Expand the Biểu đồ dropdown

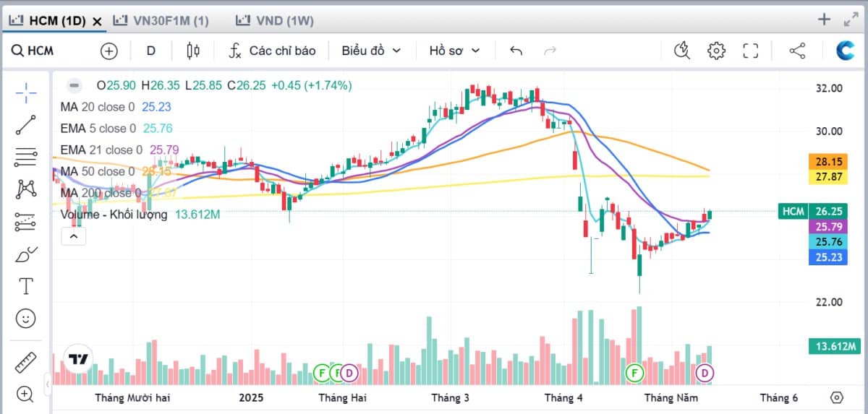pyautogui.click(x=371, y=51)
